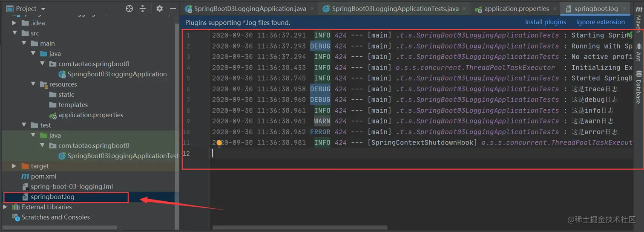The height and width of the screenshot is (232, 644).
Task: Close the SpringBoot03LoggingApplication.java tab
Action: tap(312, 9)
